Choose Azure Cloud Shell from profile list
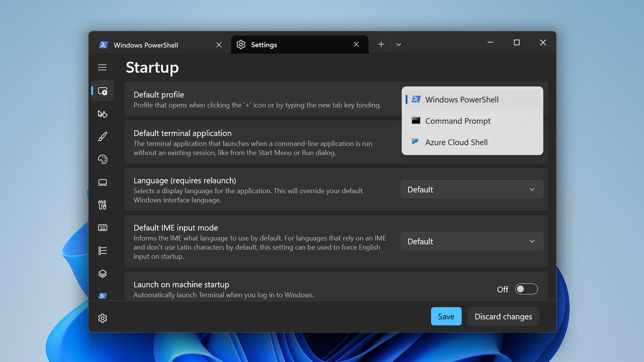Viewport: 644px width, 362px height. point(456,142)
